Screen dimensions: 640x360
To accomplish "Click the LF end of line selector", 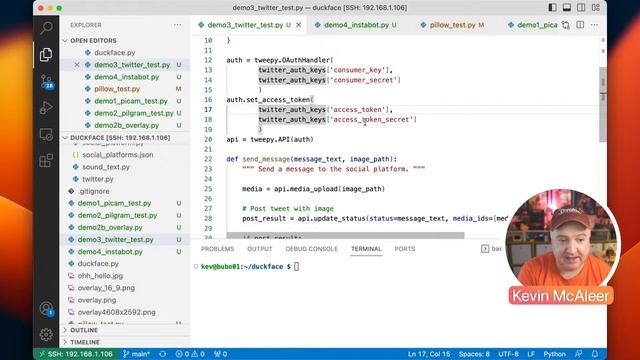I will coord(531,354).
